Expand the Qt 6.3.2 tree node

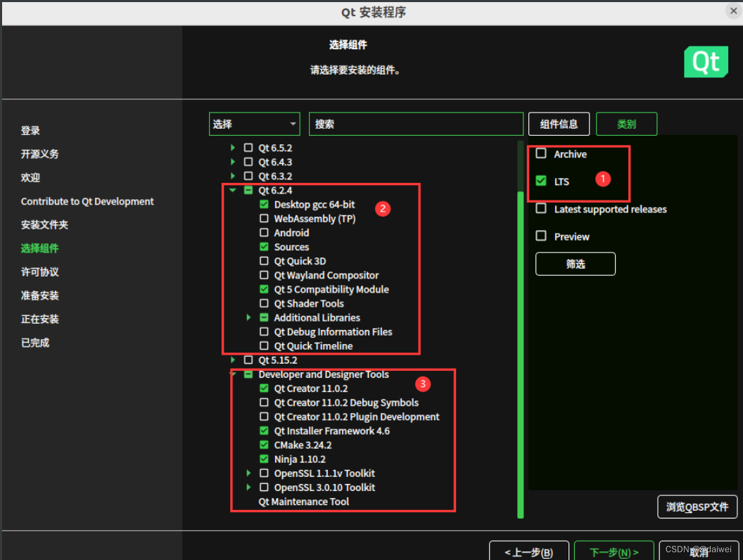pyautogui.click(x=233, y=176)
